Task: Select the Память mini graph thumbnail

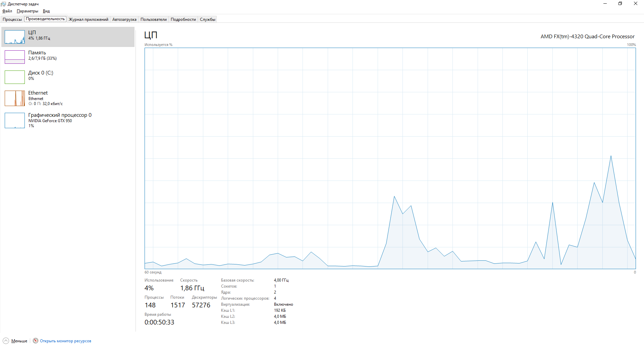Action: (15, 57)
